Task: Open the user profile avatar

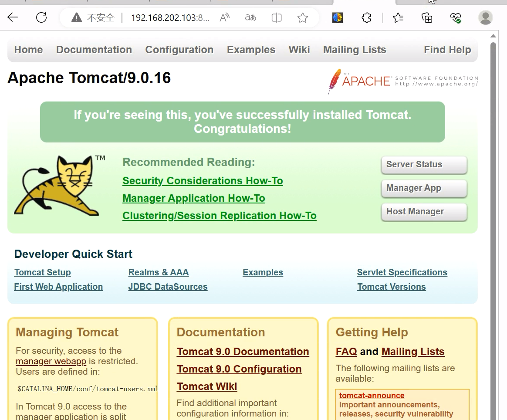Action: [x=485, y=17]
